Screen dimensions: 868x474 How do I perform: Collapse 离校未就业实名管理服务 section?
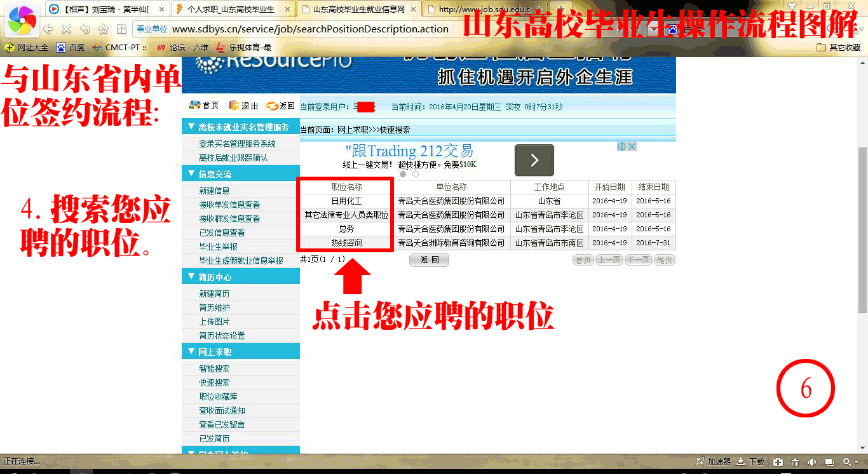coord(241,127)
